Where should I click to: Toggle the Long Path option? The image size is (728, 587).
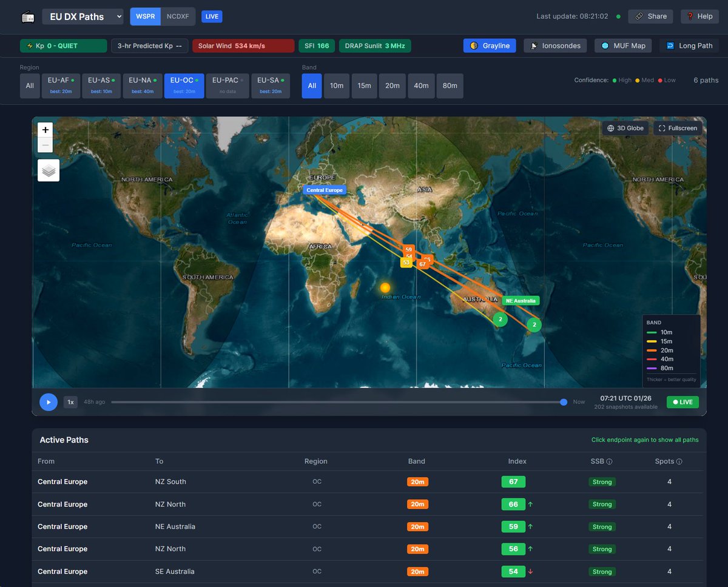click(x=689, y=45)
